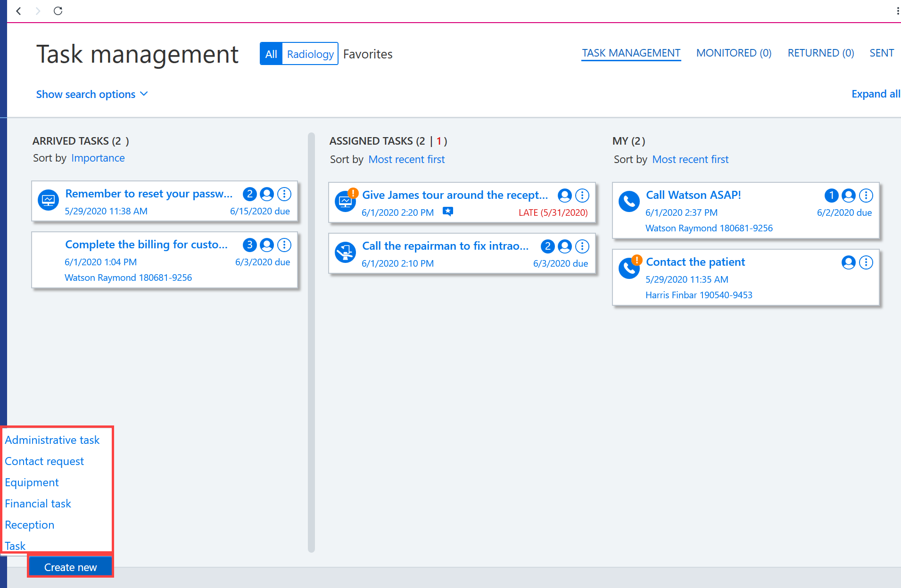Click the browser reload icon
Viewport: 901px width, 588px height.
coord(58,11)
